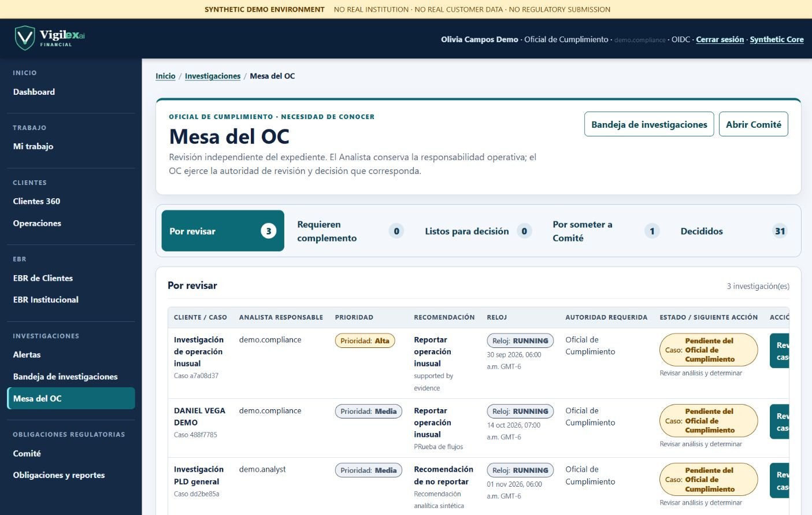Click the Inicio breadcrumb link
The width and height of the screenshot is (812, 515).
(165, 76)
